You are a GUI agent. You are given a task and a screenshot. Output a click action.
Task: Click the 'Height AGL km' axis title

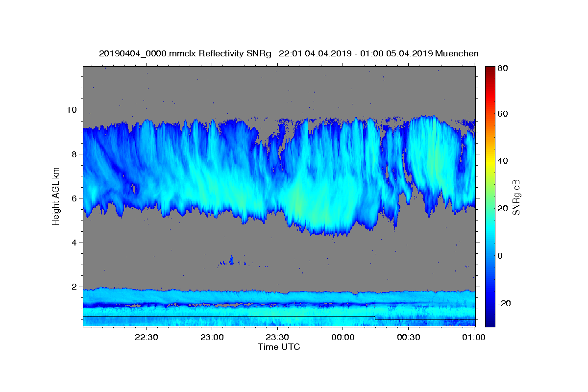[56, 196]
